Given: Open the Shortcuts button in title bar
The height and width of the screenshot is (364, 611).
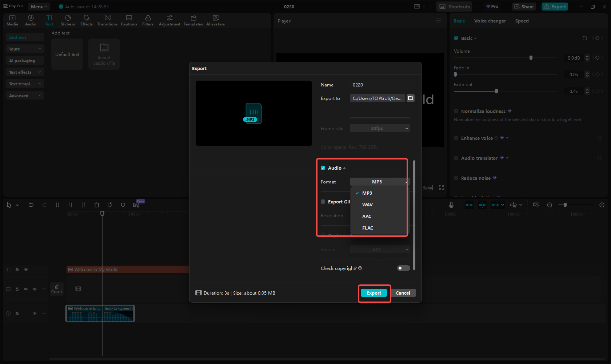Looking at the screenshot, I should (x=455, y=7).
